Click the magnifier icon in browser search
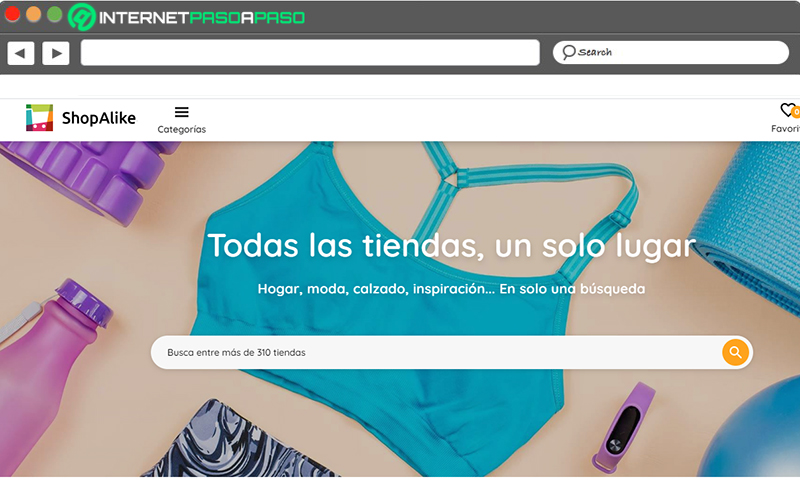The width and height of the screenshot is (800, 500). [568, 52]
